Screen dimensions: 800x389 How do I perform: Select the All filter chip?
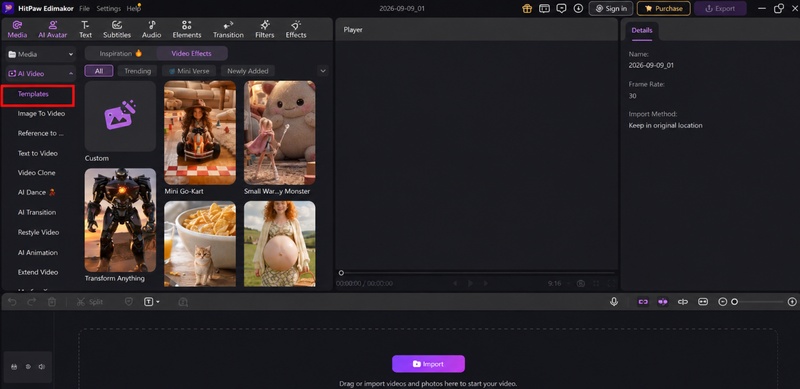tap(98, 71)
